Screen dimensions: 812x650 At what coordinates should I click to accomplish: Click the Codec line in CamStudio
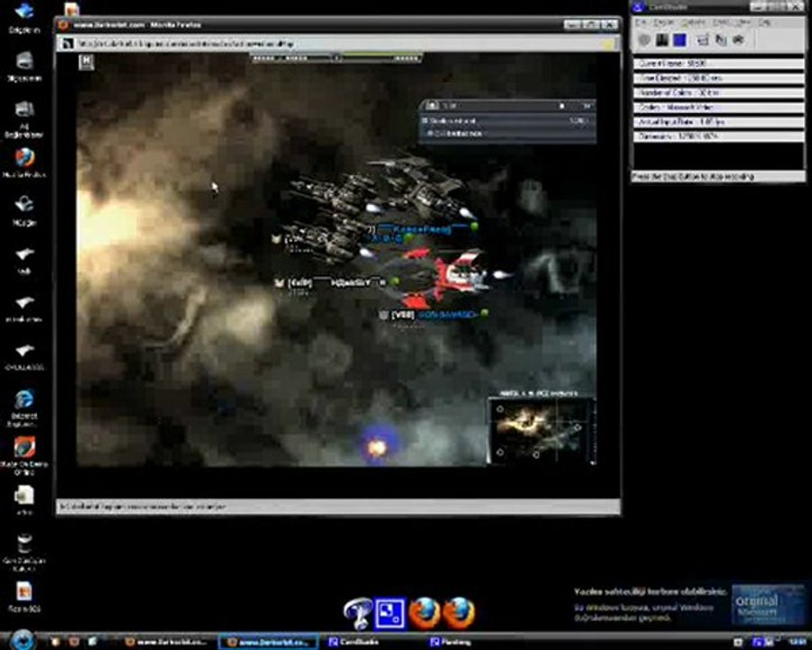(719, 107)
